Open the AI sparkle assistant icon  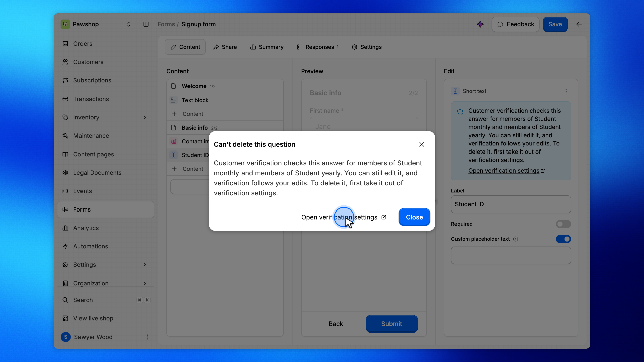[x=480, y=24]
